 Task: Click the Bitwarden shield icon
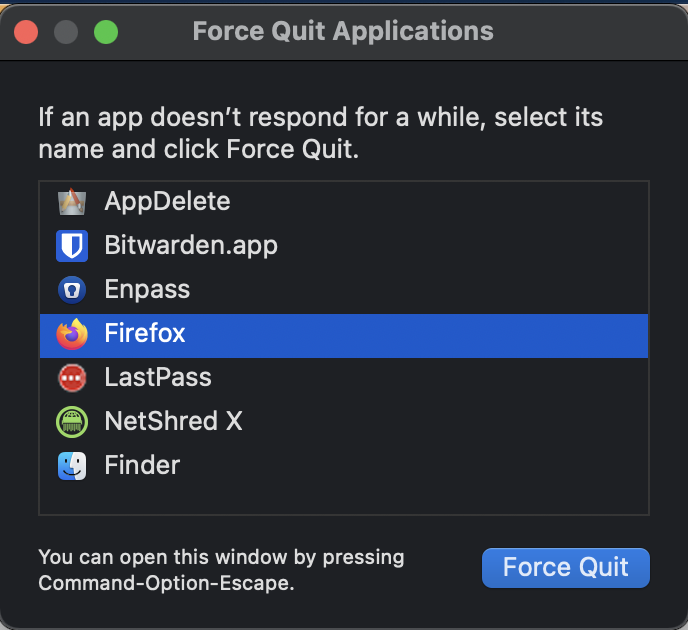tap(72, 246)
